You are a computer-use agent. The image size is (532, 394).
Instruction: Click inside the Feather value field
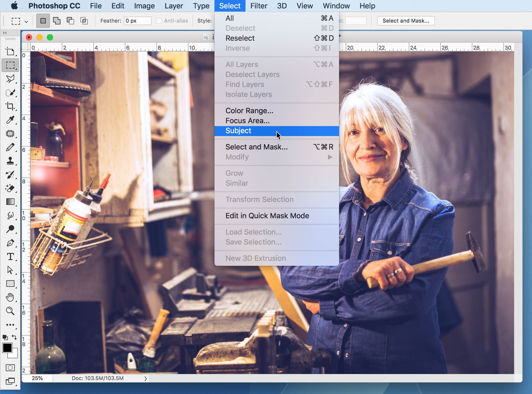click(x=138, y=20)
